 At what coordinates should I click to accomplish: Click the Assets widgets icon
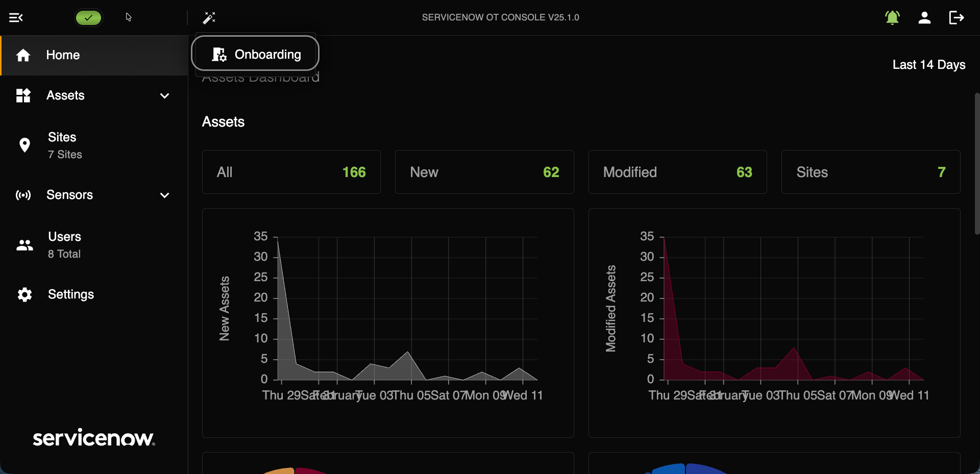coord(23,95)
